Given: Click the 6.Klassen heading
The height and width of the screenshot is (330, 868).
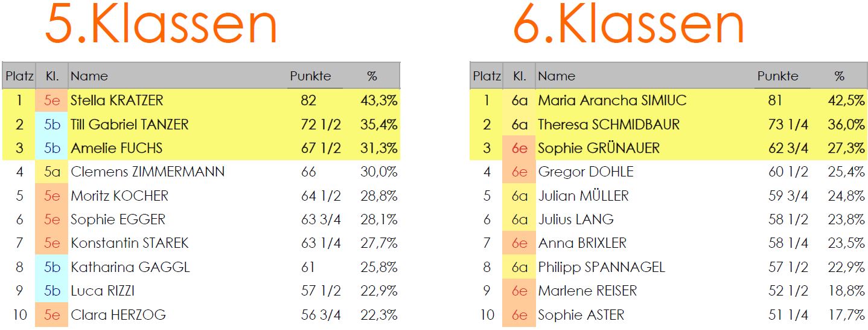Looking at the screenshot, I should pos(629,24).
